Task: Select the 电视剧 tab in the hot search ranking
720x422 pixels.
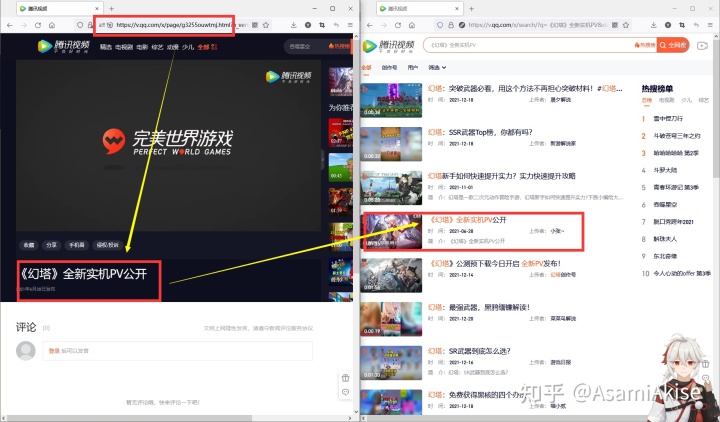Action: (x=666, y=100)
